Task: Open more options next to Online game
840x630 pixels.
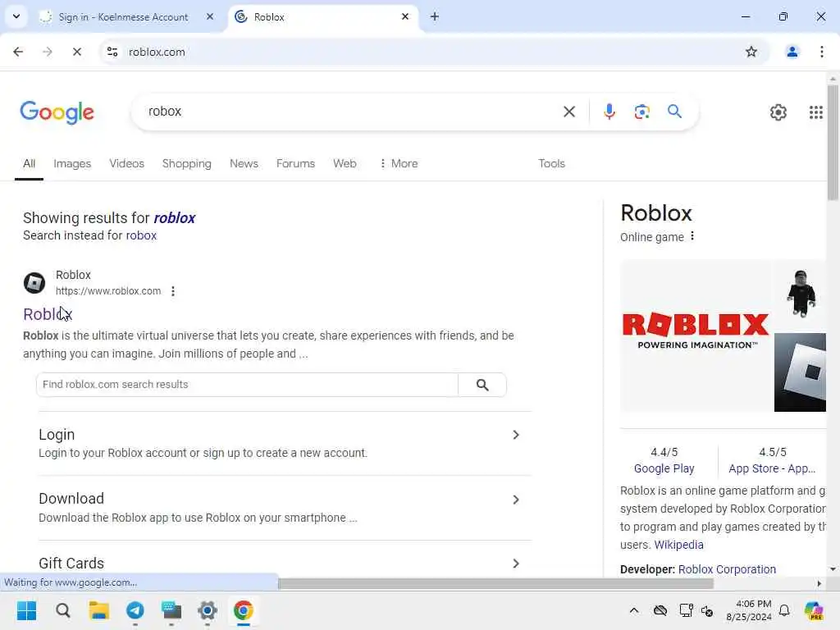Action: [692, 236]
